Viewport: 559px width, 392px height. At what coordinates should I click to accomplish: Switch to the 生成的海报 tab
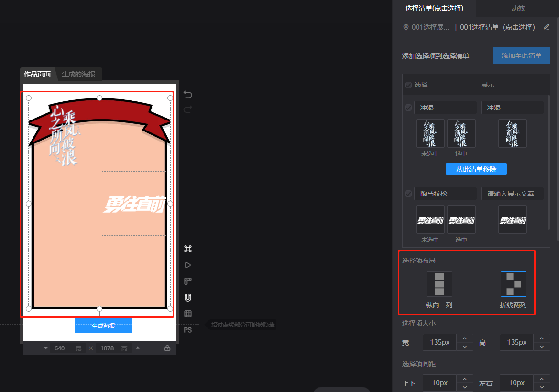78,74
